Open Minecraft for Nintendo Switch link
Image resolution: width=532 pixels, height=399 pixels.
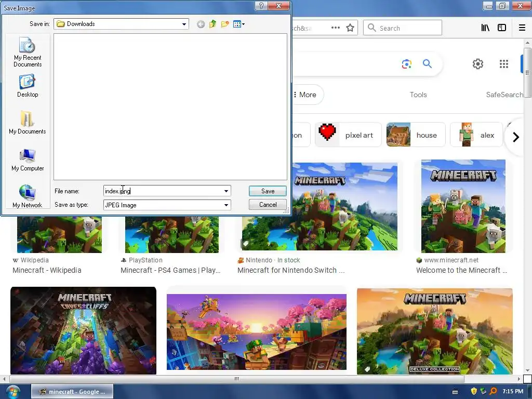(x=291, y=270)
